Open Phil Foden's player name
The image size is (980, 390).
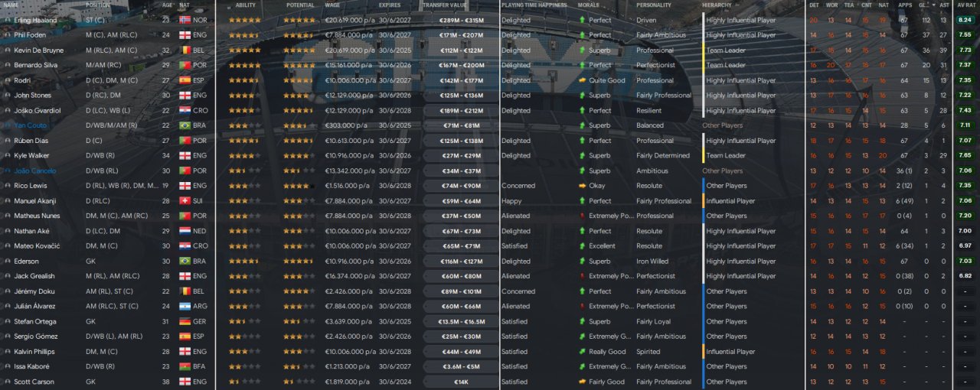click(x=30, y=35)
